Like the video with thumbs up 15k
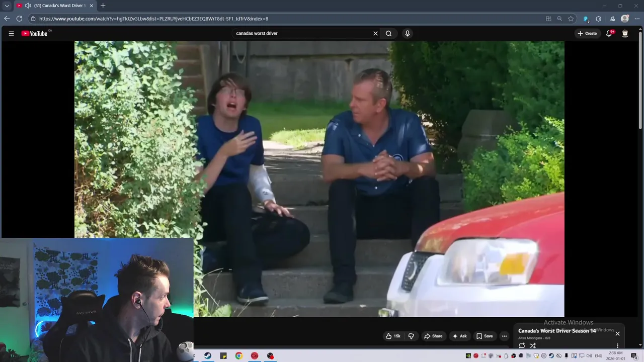This screenshot has height=362, width=644. (393, 336)
